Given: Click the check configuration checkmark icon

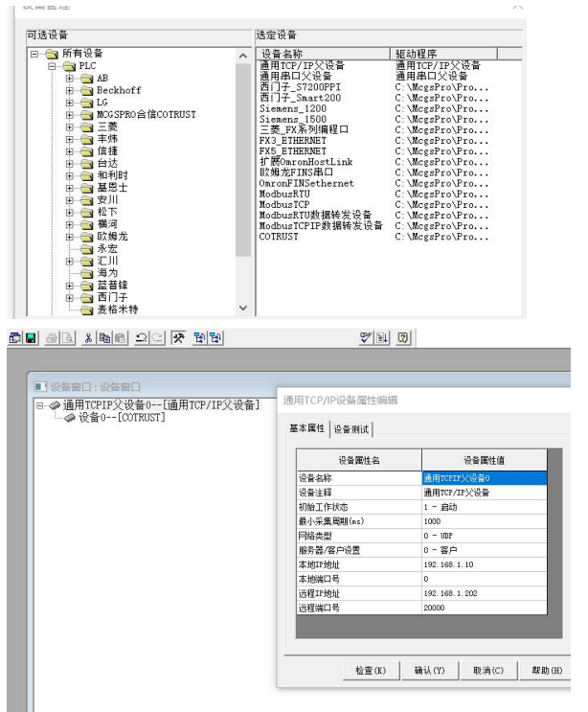Looking at the screenshot, I should (x=365, y=338).
